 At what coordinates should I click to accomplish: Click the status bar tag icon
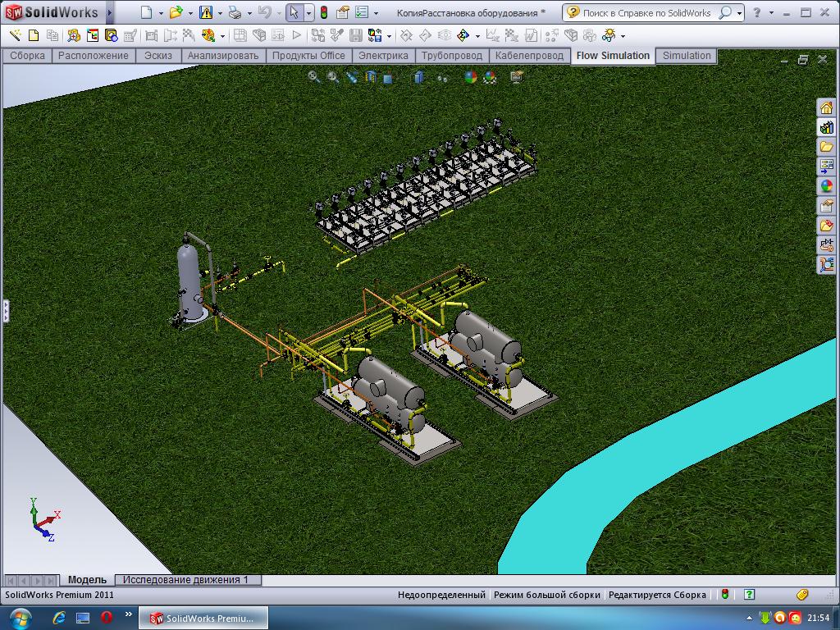tap(802, 594)
